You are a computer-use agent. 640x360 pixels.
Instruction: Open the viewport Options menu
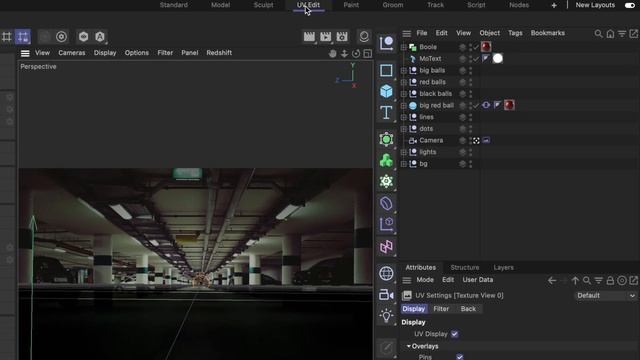[x=137, y=53]
